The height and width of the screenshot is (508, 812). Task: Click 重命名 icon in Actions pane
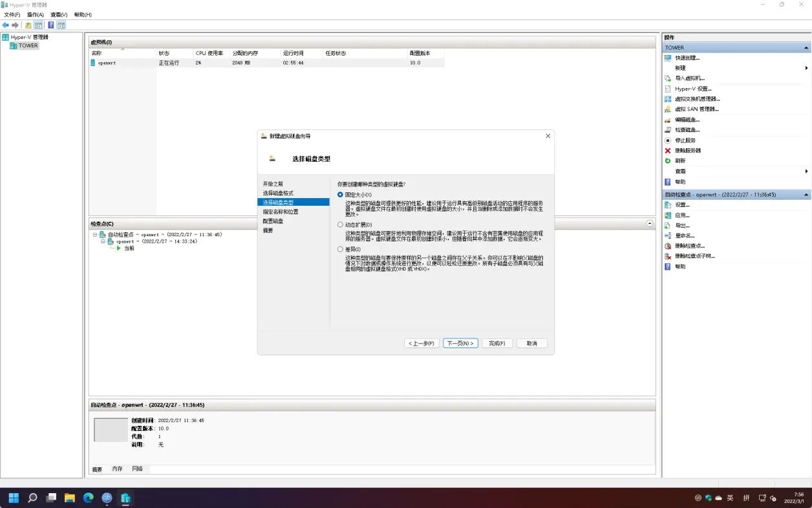668,236
